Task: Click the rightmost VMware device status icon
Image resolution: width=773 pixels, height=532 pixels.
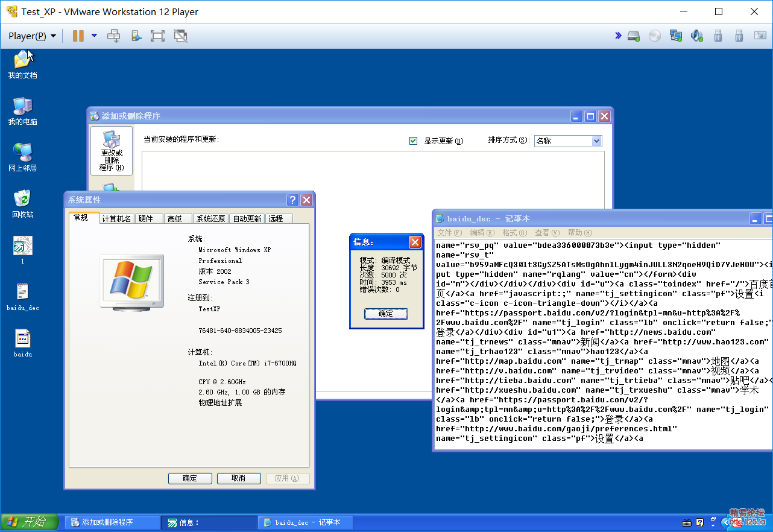Action: tap(760, 36)
